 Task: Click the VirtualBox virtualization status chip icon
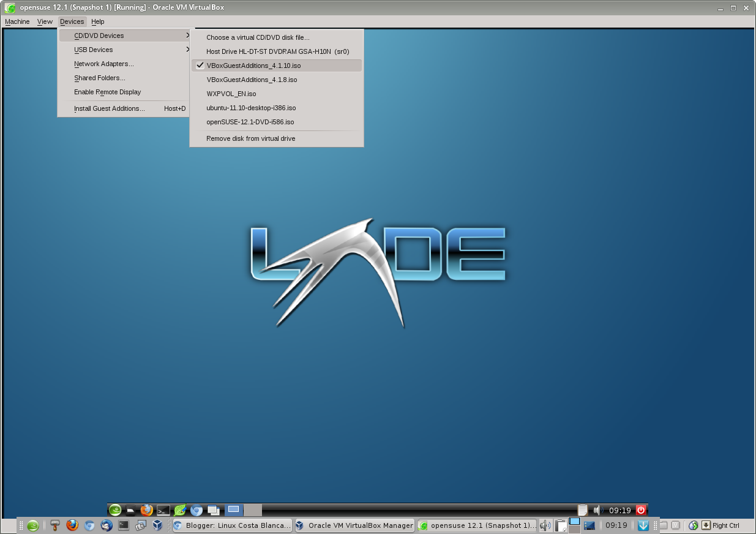pos(676,525)
